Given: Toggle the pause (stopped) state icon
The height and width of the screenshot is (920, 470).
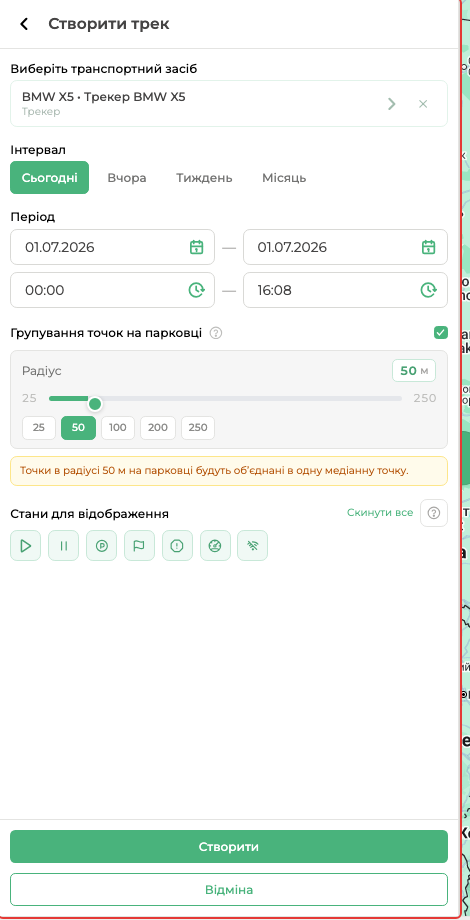Looking at the screenshot, I should [x=63, y=546].
